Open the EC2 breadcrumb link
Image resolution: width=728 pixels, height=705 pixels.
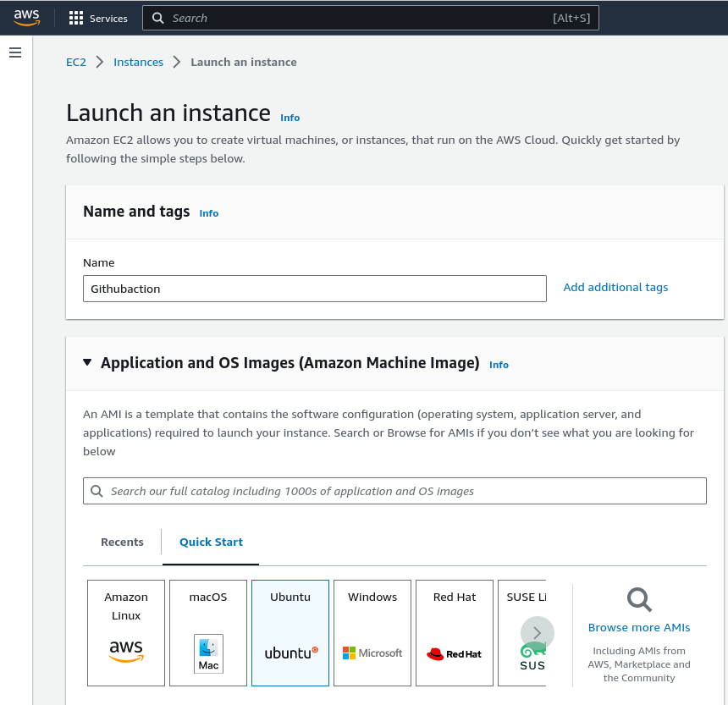point(76,62)
